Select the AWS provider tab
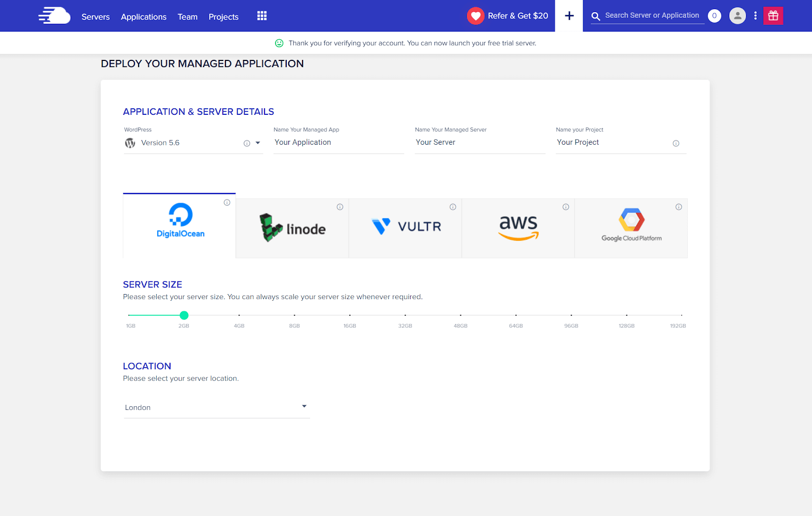The image size is (812, 516). (x=518, y=229)
